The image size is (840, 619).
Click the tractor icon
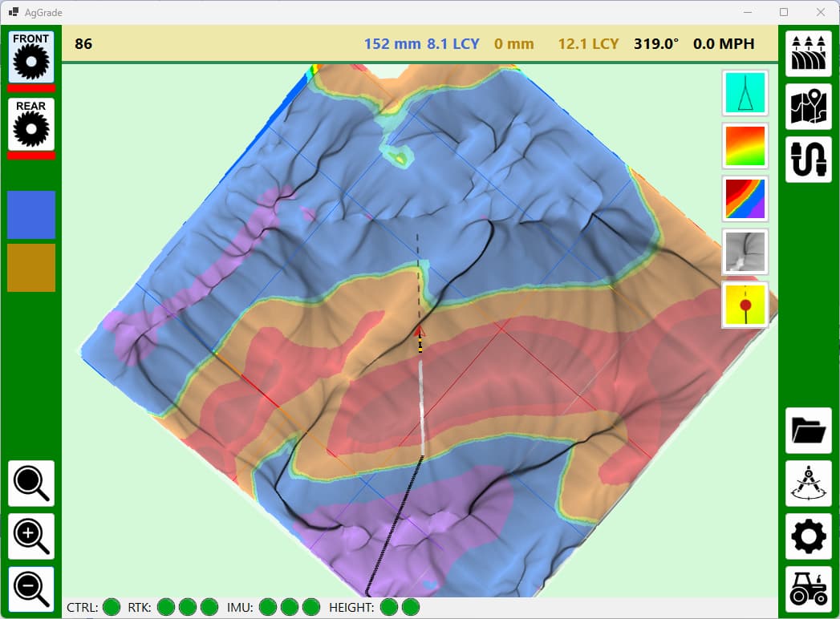[808, 589]
